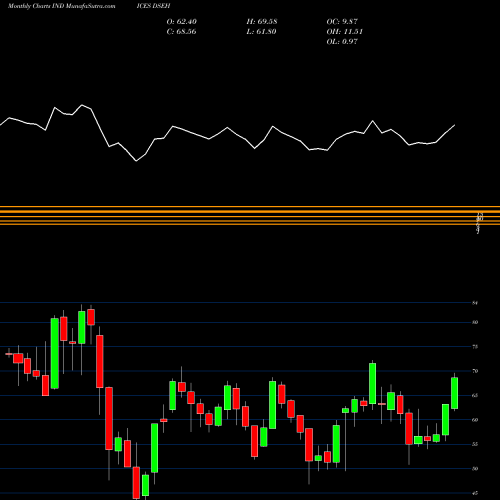The image size is (500, 500).
Task: Click the close value 'C: 68.56'
Action: point(181,31)
